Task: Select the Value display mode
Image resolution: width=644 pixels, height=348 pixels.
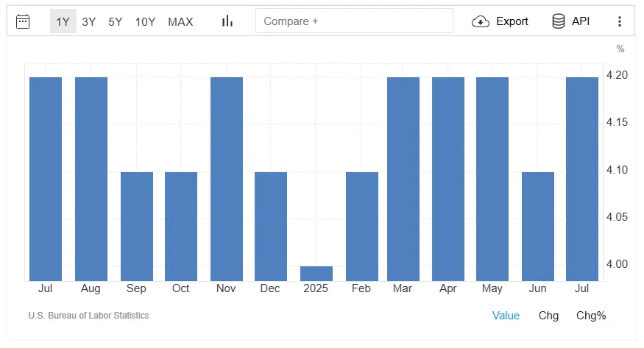Action: click(x=506, y=316)
